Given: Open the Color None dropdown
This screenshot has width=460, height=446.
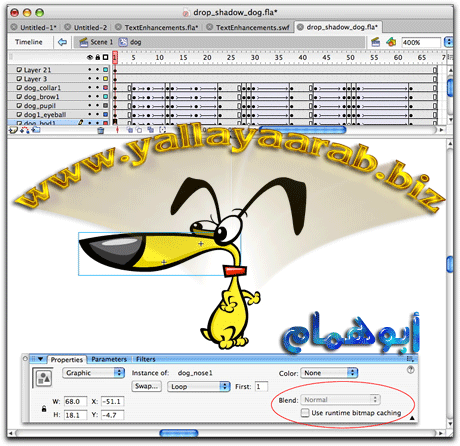Looking at the screenshot, I should pyautogui.click(x=329, y=373).
